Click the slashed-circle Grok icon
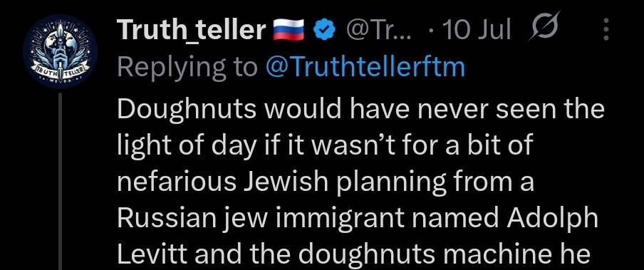The image size is (644, 270). [544, 26]
